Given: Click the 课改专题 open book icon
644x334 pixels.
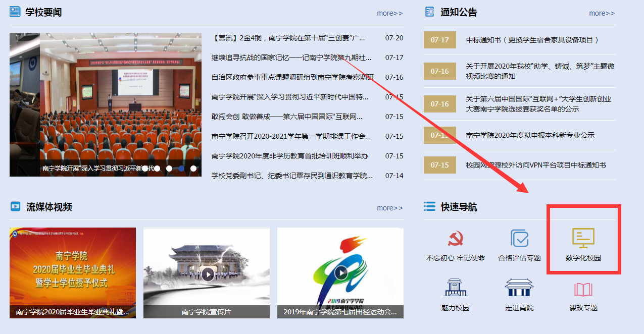Looking at the screenshot, I should point(583,290).
